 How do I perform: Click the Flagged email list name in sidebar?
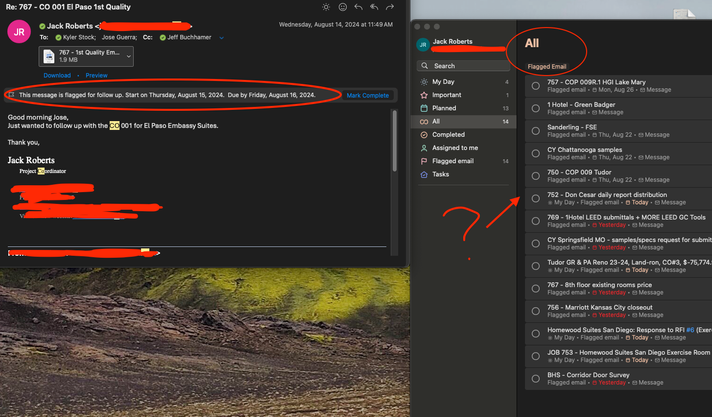[x=453, y=161]
